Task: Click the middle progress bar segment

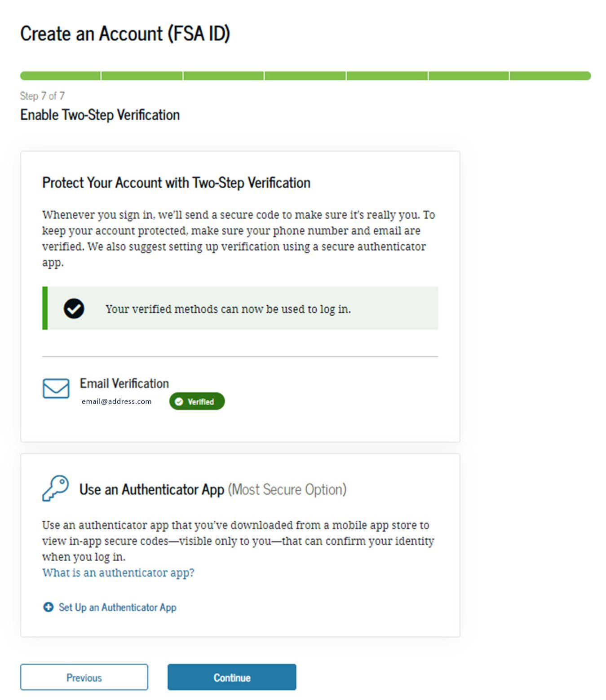Action: point(305,75)
